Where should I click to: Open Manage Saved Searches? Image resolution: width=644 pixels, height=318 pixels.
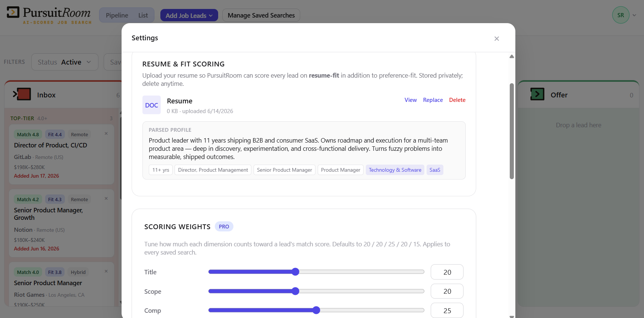pyautogui.click(x=261, y=15)
